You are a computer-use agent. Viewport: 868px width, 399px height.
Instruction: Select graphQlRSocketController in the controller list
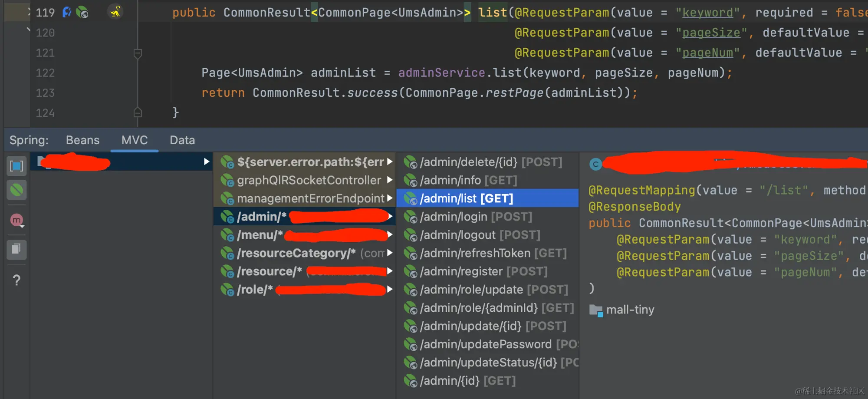click(x=305, y=180)
